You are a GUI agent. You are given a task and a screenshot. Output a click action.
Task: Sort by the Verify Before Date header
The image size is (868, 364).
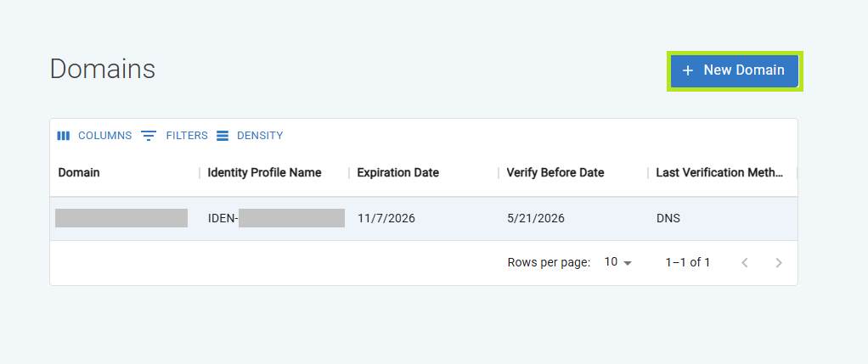coord(555,172)
